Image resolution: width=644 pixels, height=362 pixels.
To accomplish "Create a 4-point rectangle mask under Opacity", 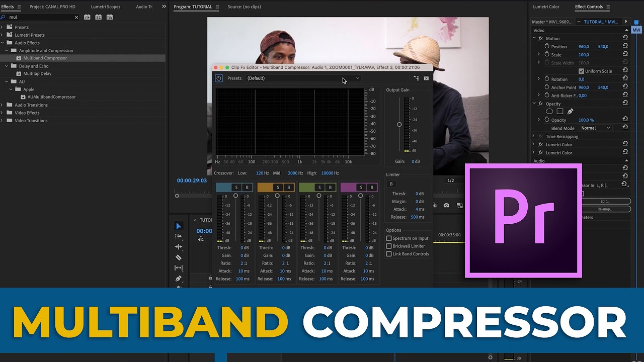I will [559, 112].
